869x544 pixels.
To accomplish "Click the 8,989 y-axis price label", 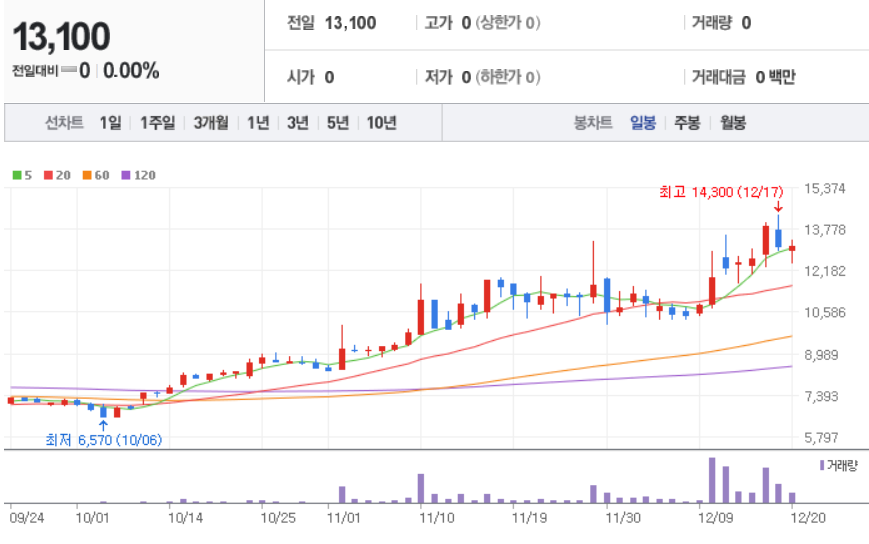I will [x=821, y=355].
